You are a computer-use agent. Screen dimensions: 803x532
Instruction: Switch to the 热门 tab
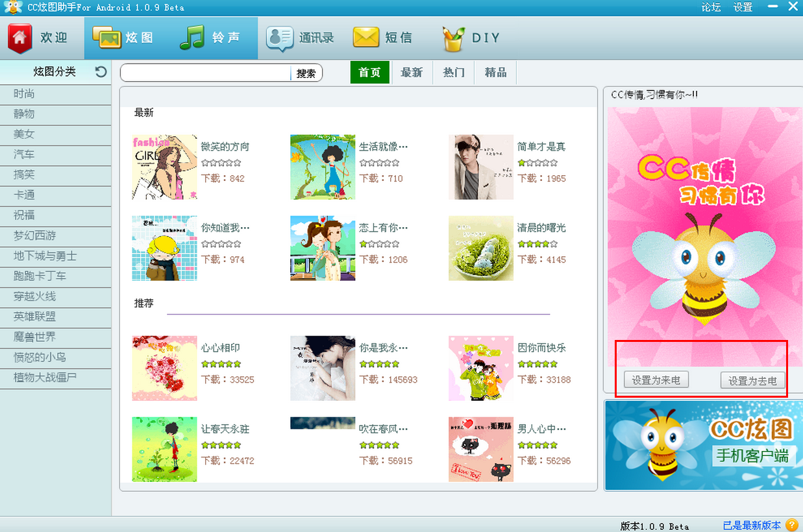coord(454,73)
